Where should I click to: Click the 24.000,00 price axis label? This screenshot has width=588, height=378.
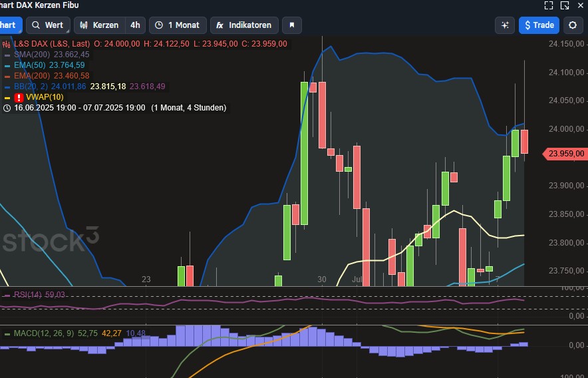click(x=566, y=129)
